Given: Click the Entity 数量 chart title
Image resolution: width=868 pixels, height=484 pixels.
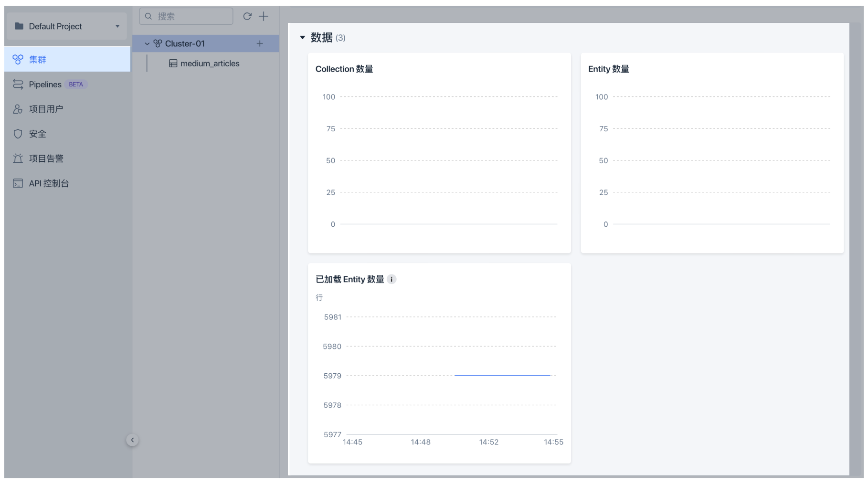Looking at the screenshot, I should pyautogui.click(x=609, y=69).
